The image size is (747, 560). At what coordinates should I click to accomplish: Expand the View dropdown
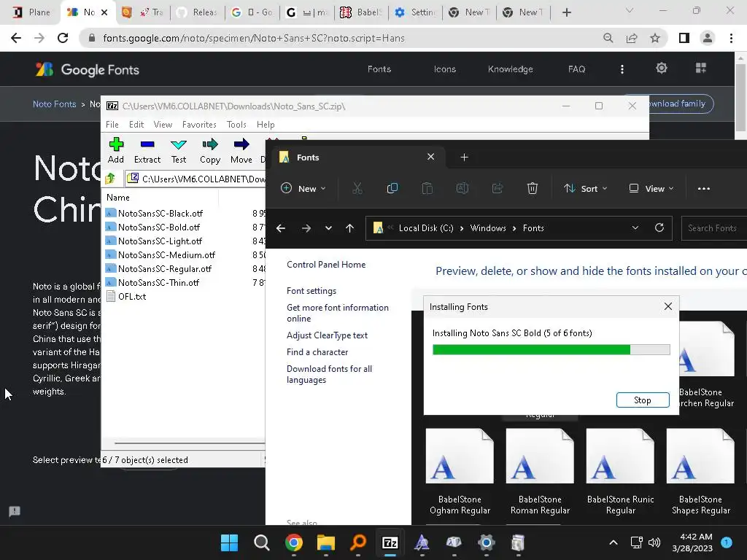651,189
